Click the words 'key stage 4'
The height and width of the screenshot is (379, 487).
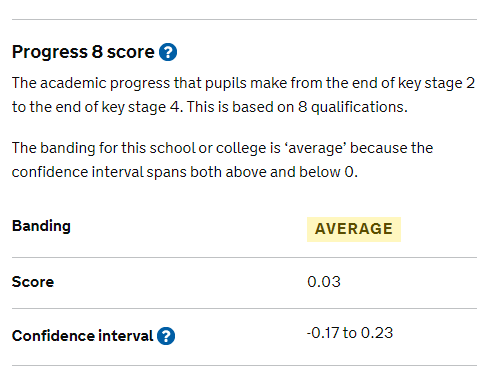(142, 107)
